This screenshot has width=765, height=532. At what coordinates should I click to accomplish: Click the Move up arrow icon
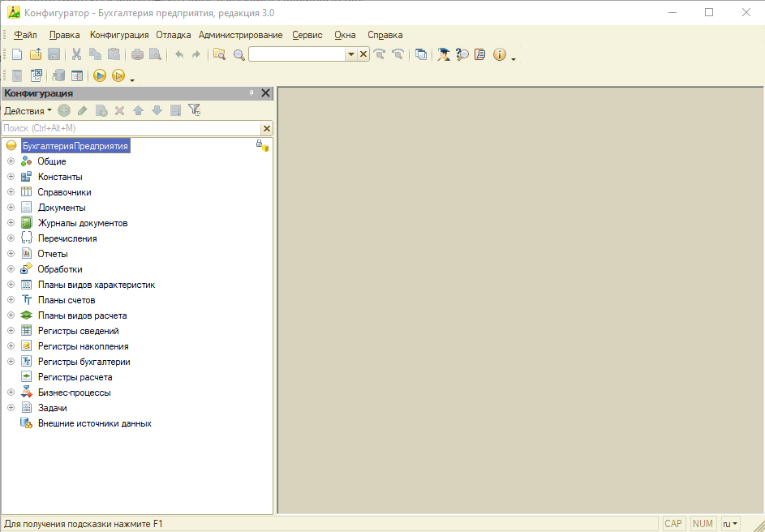click(x=139, y=110)
